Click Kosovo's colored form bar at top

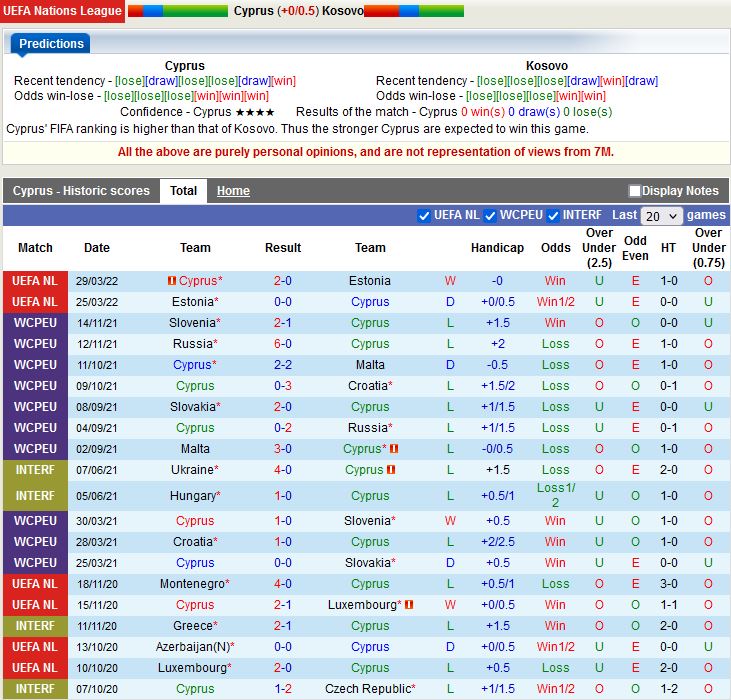[413, 11]
